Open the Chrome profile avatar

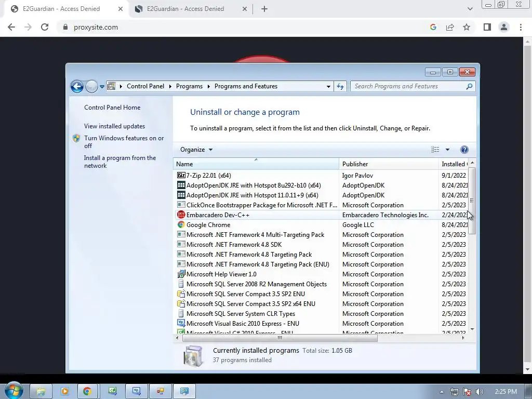click(x=504, y=27)
